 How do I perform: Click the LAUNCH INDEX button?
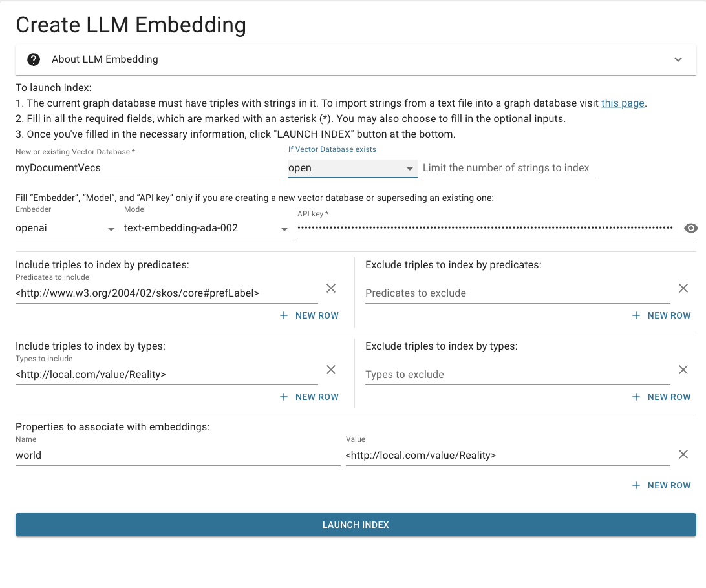356,525
